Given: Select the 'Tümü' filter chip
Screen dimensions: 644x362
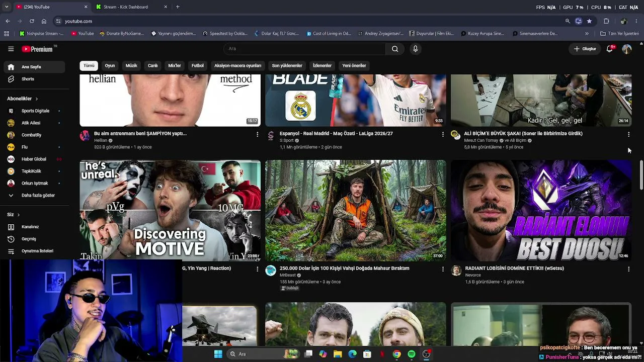Looking at the screenshot, I should tap(89, 66).
